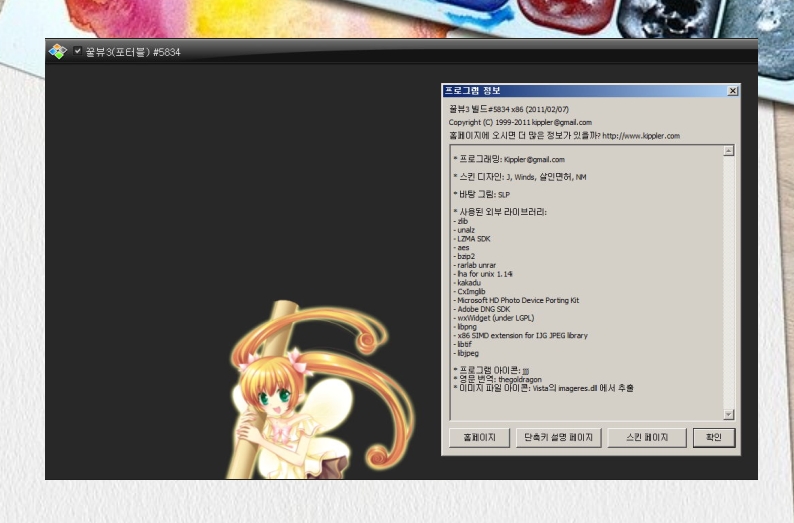Open the 단축키 설명 페이지 button
794x523 pixels.
(558, 437)
